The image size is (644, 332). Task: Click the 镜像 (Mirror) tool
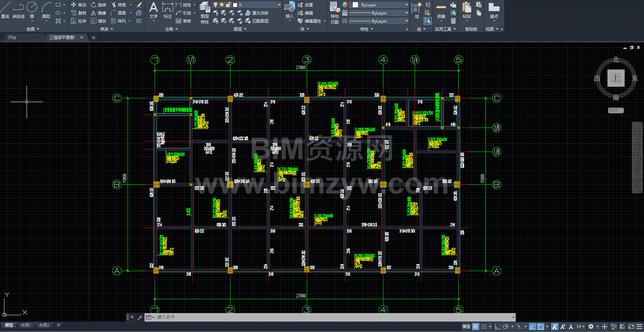99,13
